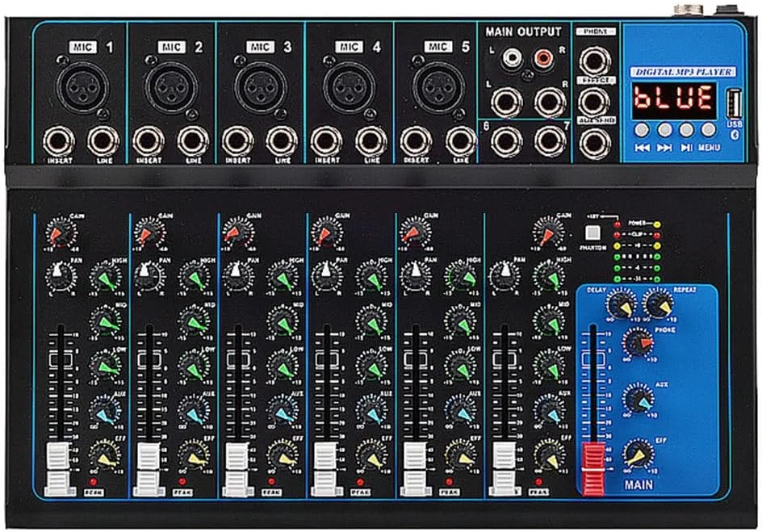Click the REPEAT knob in blue section

tap(659, 304)
